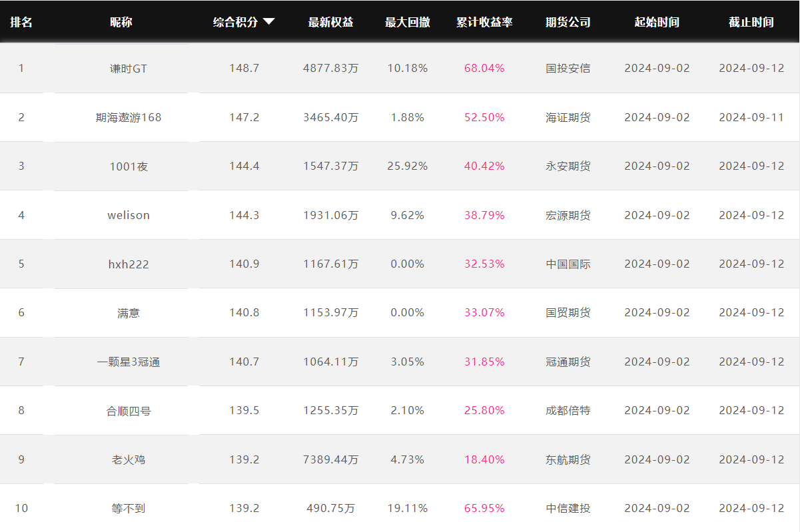Click return rate 38.79%
The image size is (800, 532).
[x=484, y=215]
